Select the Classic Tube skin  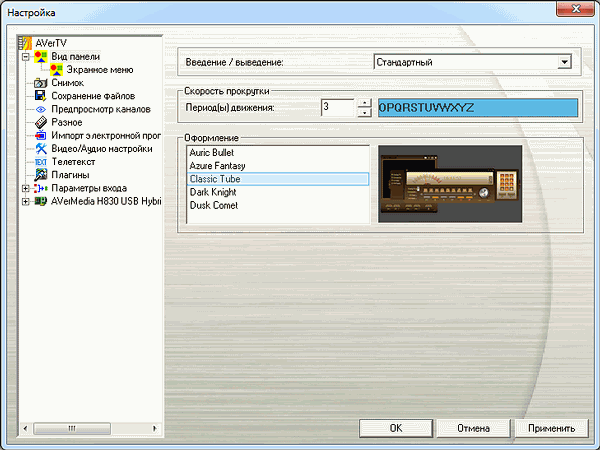click(x=279, y=179)
